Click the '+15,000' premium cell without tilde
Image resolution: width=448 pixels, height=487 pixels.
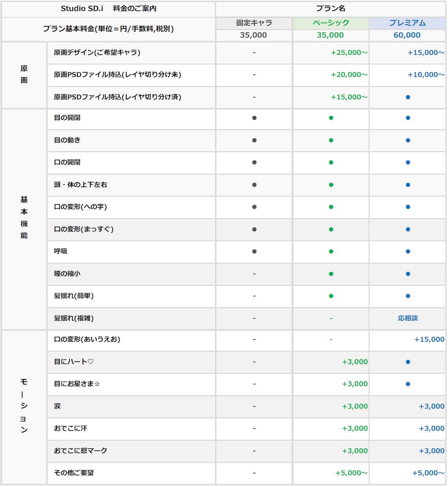tap(430, 339)
